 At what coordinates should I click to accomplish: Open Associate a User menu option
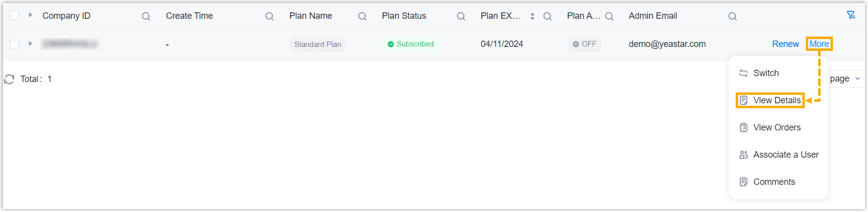(786, 155)
